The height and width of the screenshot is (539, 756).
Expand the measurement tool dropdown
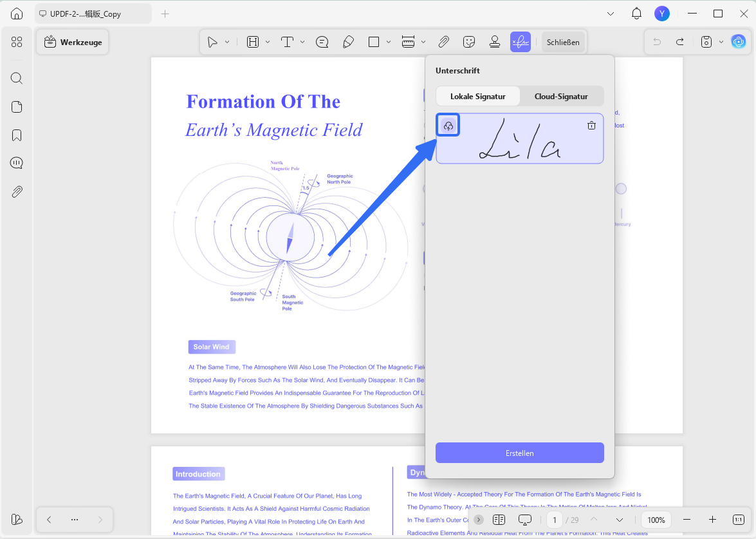point(423,42)
